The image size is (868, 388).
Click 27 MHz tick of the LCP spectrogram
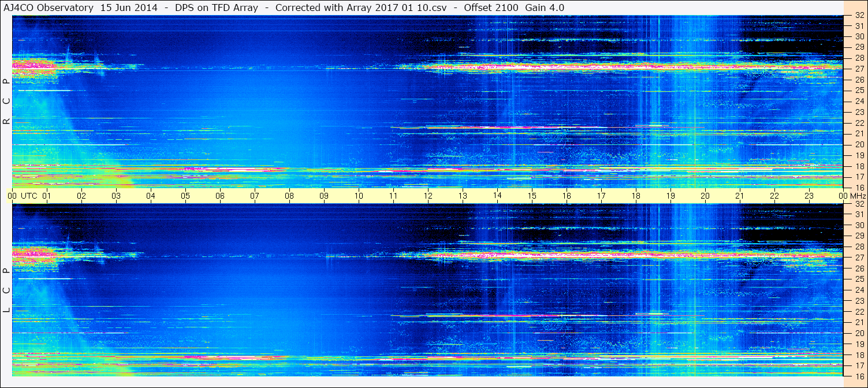[859, 258]
